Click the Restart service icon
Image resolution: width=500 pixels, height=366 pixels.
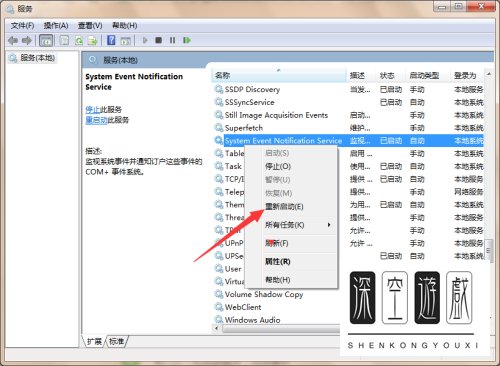pyautogui.click(x=187, y=40)
